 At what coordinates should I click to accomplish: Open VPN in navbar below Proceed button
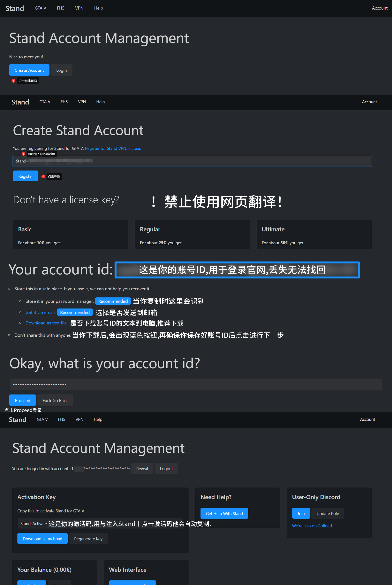point(79,419)
